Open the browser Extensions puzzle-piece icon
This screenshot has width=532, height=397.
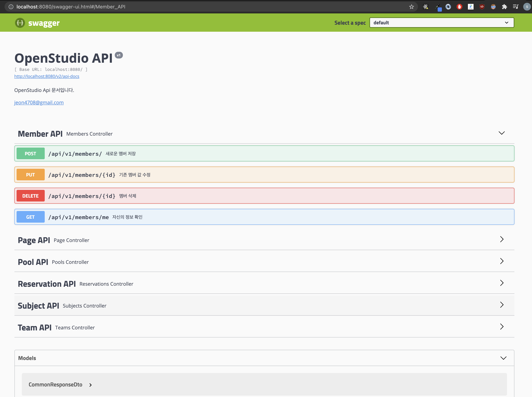click(504, 7)
